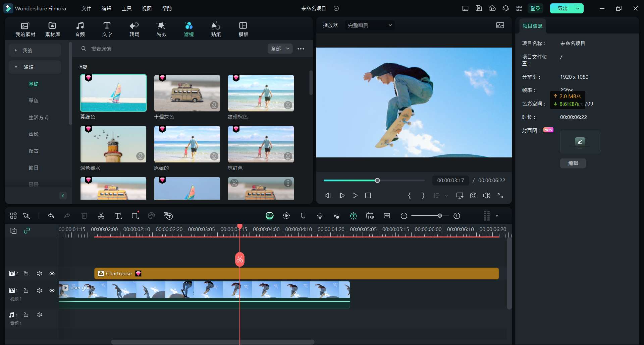Viewport: 644px width, 345px height.
Task: Click the undo arrow icon
Action: [51, 216]
